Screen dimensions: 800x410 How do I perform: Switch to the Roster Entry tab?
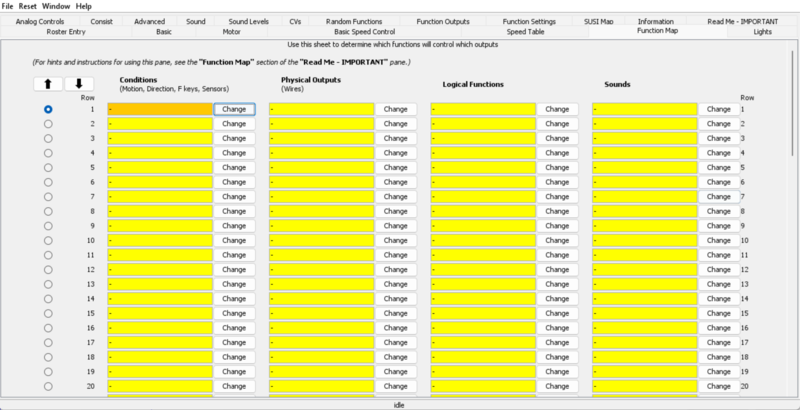click(x=66, y=32)
